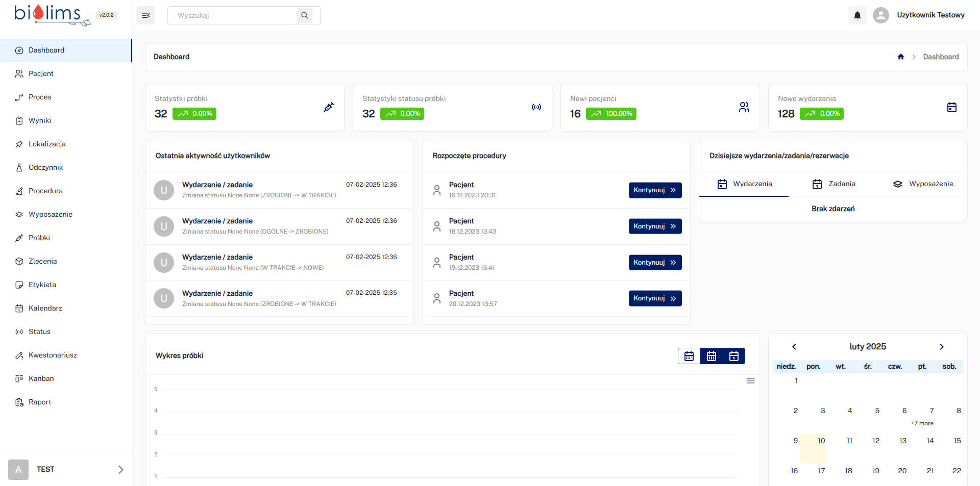Open Kalendarz in the sidebar
The image size is (980, 486).
point(66,309)
